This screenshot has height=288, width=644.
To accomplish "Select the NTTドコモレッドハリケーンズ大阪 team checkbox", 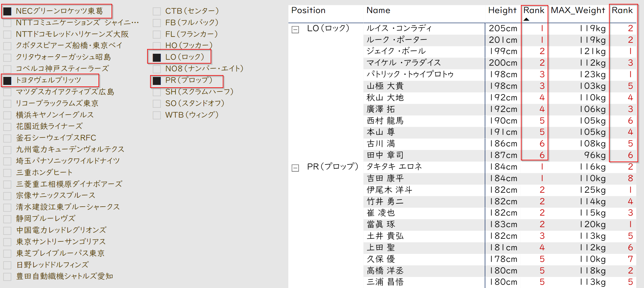I will click(x=7, y=34).
